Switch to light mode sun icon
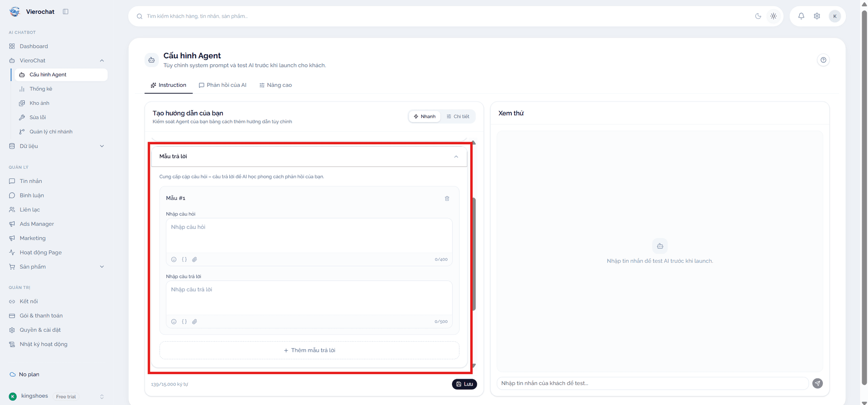The height and width of the screenshot is (405, 868). (x=774, y=16)
